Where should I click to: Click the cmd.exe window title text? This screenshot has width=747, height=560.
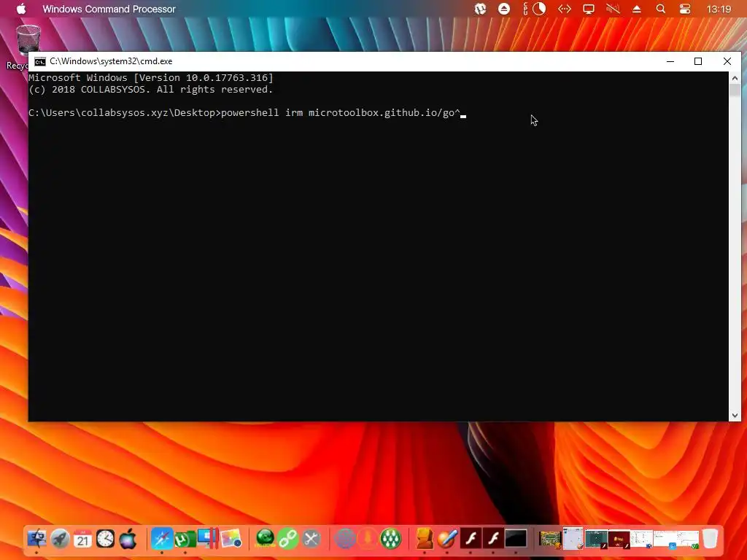(111, 61)
